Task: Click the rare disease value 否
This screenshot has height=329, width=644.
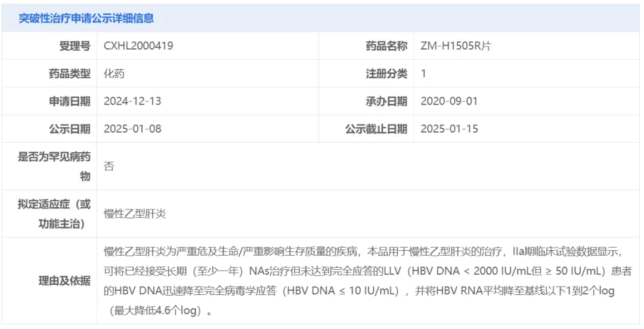Action: [x=109, y=167]
